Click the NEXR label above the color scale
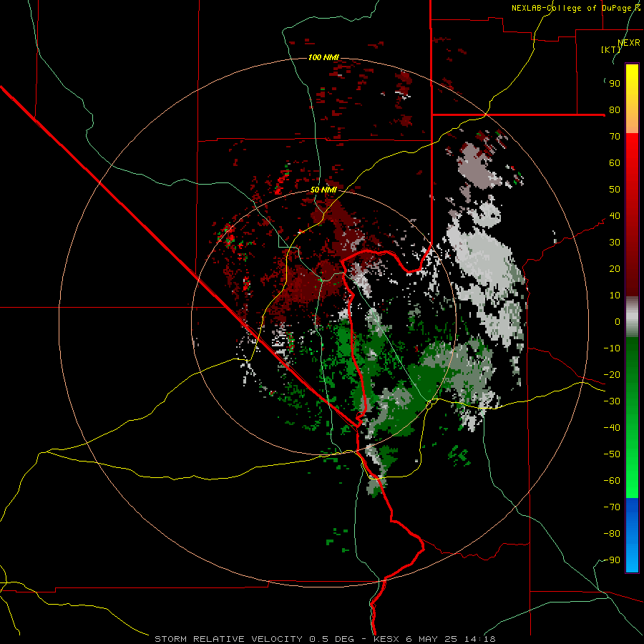This screenshot has width=644, height=644. 629,43
